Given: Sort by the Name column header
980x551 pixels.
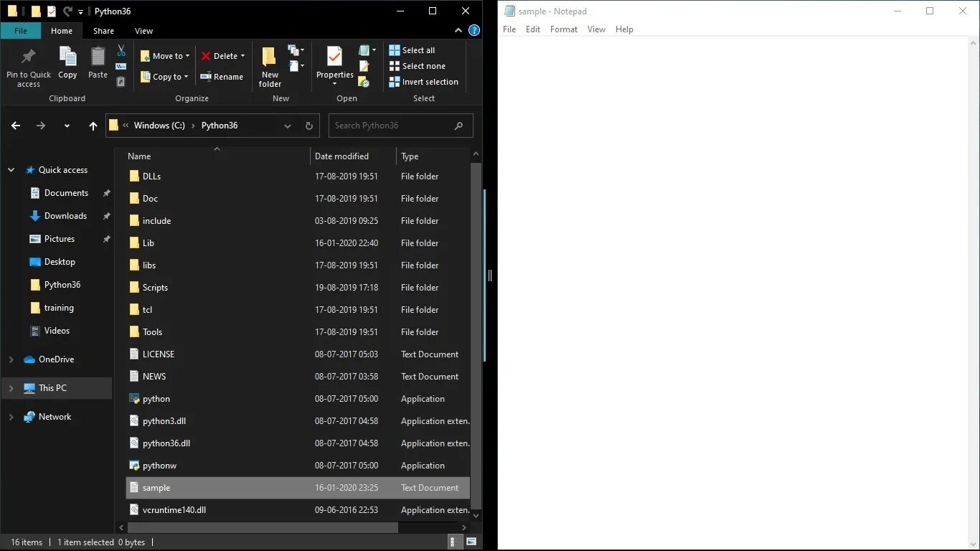Looking at the screenshot, I should coord(217,156).
